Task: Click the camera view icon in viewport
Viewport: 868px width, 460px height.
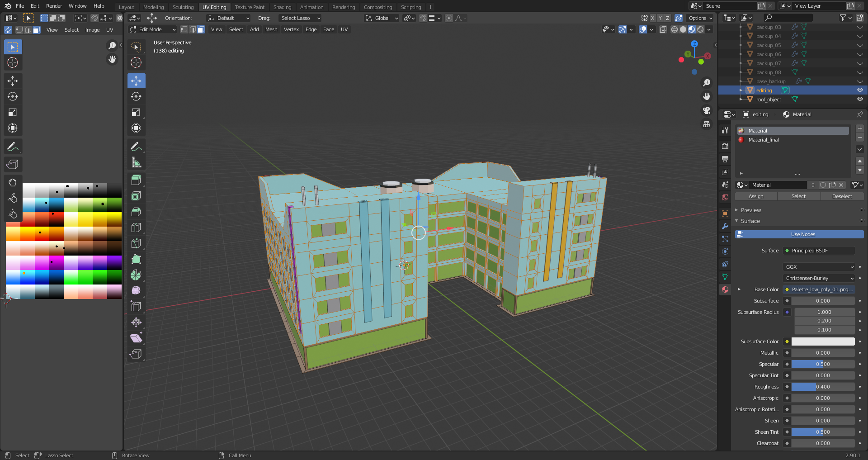Action: pyautogui.click(x=707, y=110)
